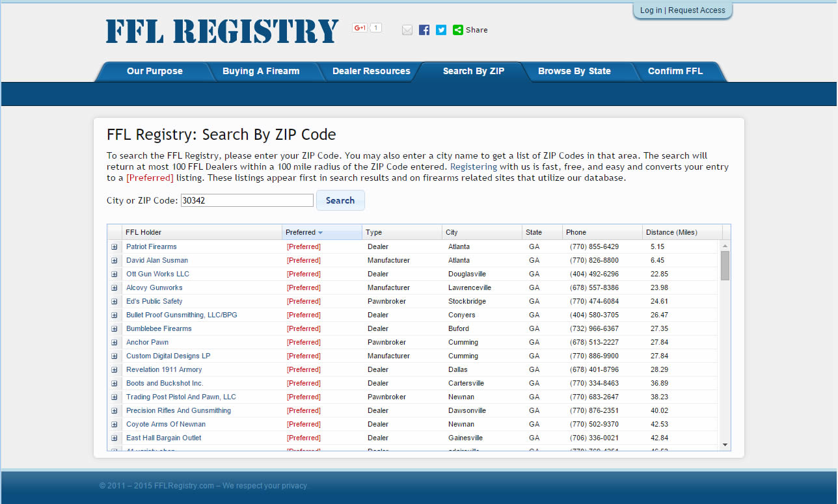Viewport: 838px width, 504px height.
Task: Click the Lawrenceville city cell
Action: coord(470,288)
